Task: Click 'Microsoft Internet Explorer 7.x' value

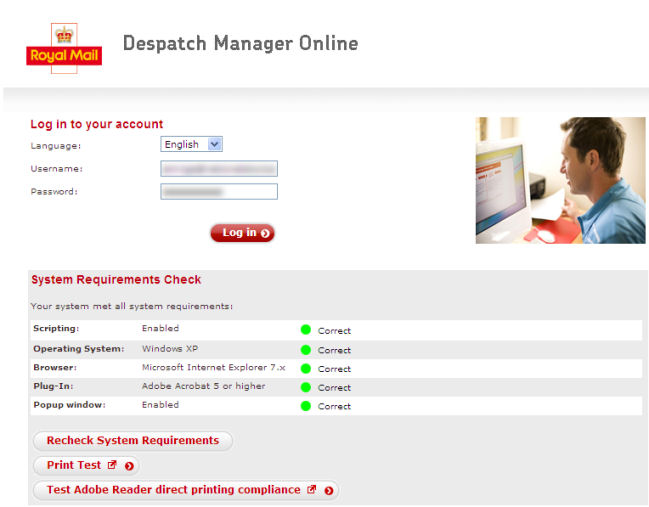Action: [214, 367]
